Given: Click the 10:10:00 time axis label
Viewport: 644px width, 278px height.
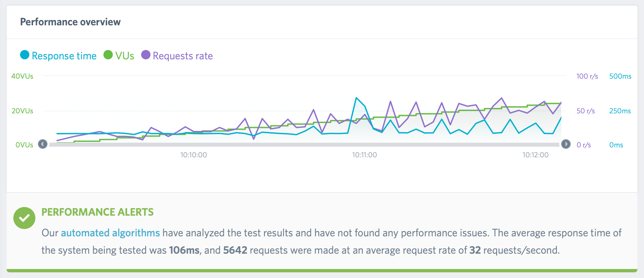Looking at the screenshot, I should [194, 155].
